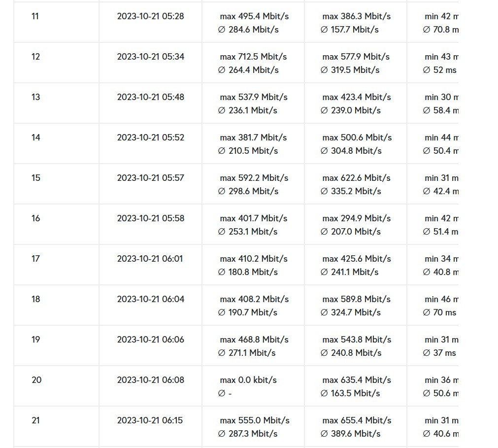Select the ∅ 207.0 Mbit/s average value
Image resolution: width=498 pixels, height=448 pixels.
click(x=350, y=232)
